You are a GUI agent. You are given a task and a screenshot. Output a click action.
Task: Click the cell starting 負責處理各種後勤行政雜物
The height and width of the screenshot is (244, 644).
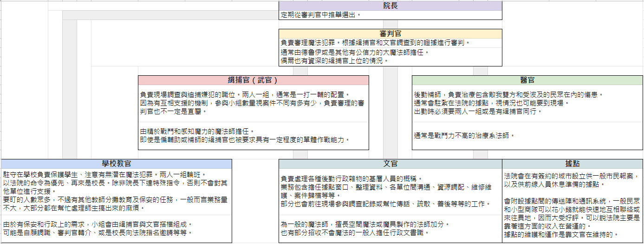click(x=390, y=191)
